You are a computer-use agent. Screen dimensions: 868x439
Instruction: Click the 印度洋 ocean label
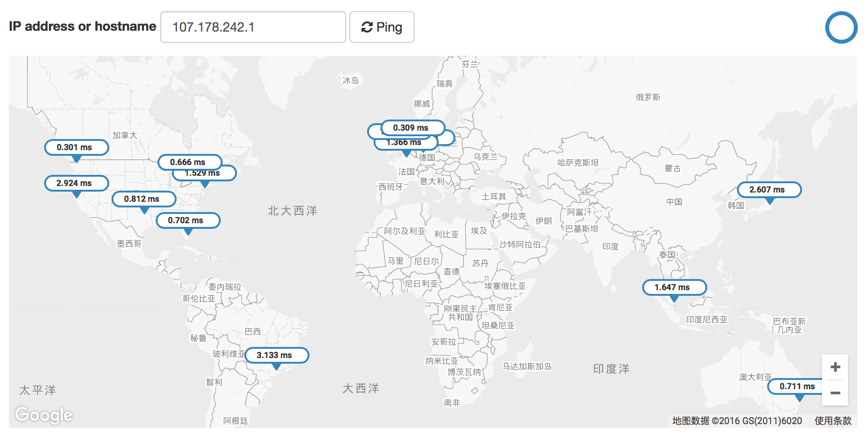pyautogui.click(x=611, y=369)
